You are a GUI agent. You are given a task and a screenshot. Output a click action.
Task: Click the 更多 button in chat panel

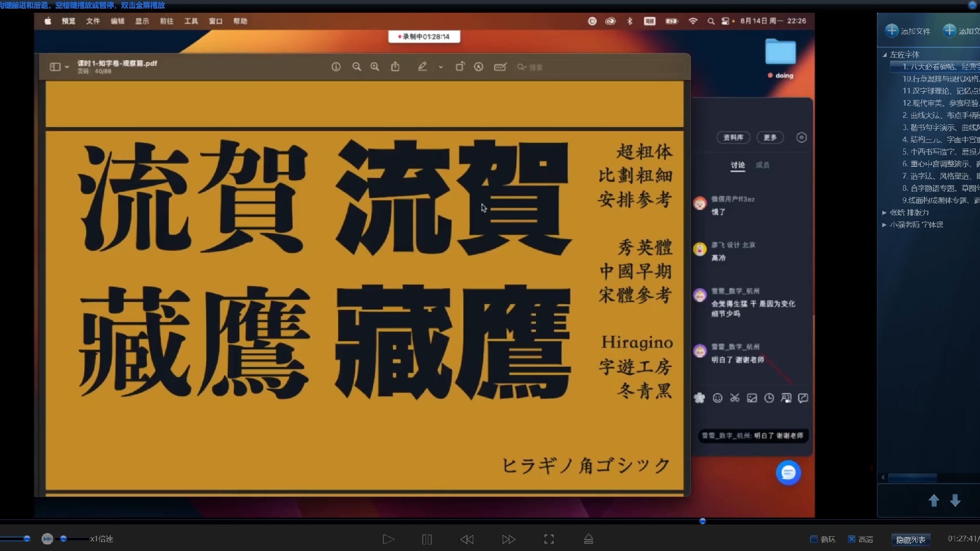pyautogui.click(x=770, y=137)
